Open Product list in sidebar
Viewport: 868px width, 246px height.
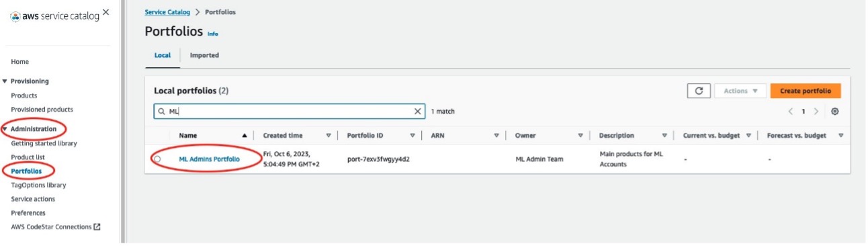point(28,157)
